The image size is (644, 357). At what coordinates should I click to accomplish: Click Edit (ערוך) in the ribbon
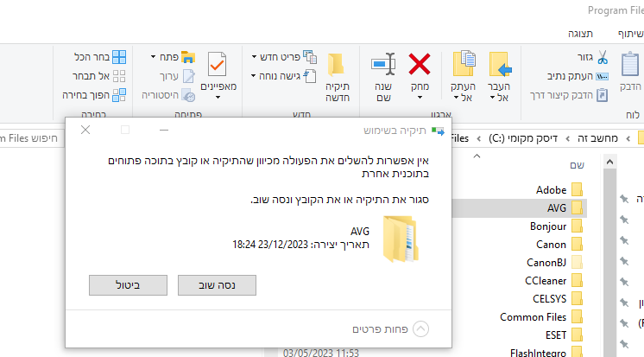pyautogui.click(x=177, y=76)
